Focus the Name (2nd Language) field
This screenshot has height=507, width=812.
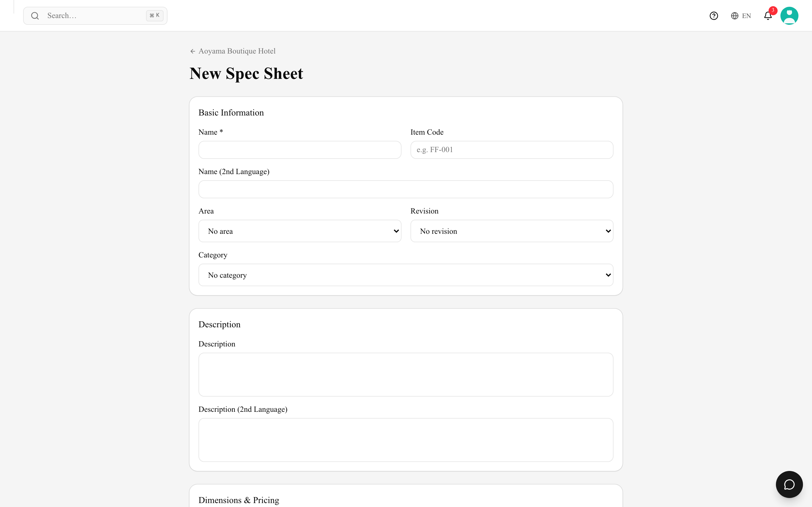click(406, 190)
